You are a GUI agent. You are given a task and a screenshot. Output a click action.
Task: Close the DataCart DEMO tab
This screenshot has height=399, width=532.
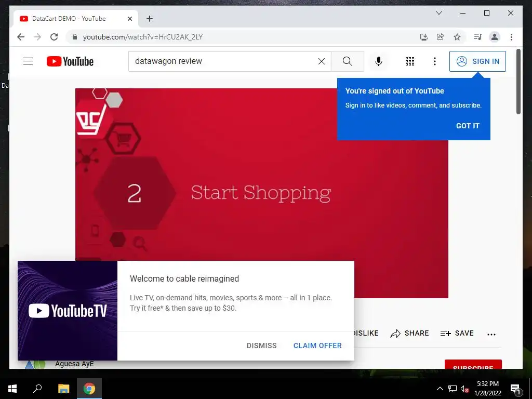pos(129,19)
